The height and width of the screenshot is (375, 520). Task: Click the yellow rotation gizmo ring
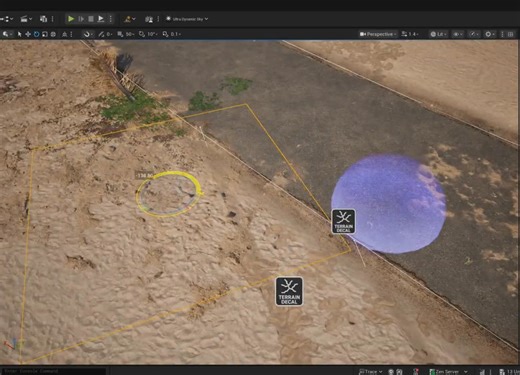pyautogui.click(x=168, y=194)
